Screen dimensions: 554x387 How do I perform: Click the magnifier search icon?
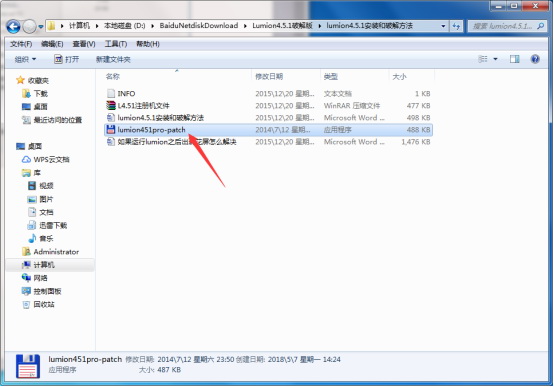[541, 26]
